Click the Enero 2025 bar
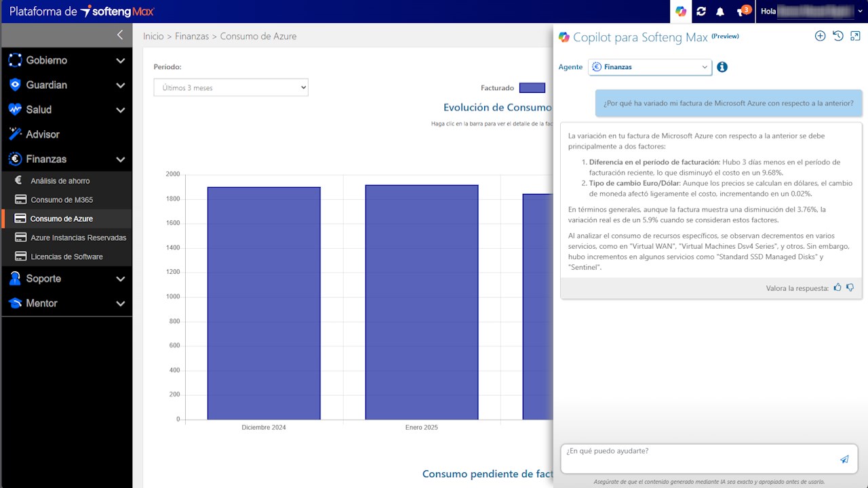 click(x=422, y=302)
